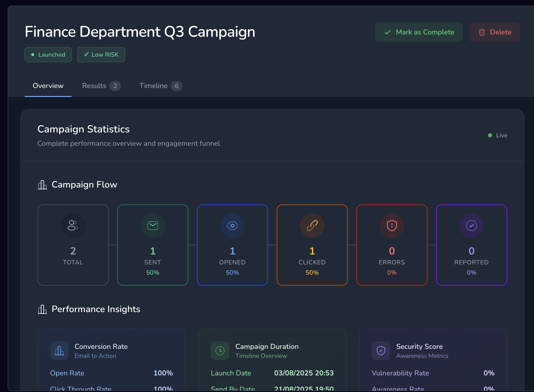
Task: Click the Campaign Statistics heading
Action: [x=84, y=129]
